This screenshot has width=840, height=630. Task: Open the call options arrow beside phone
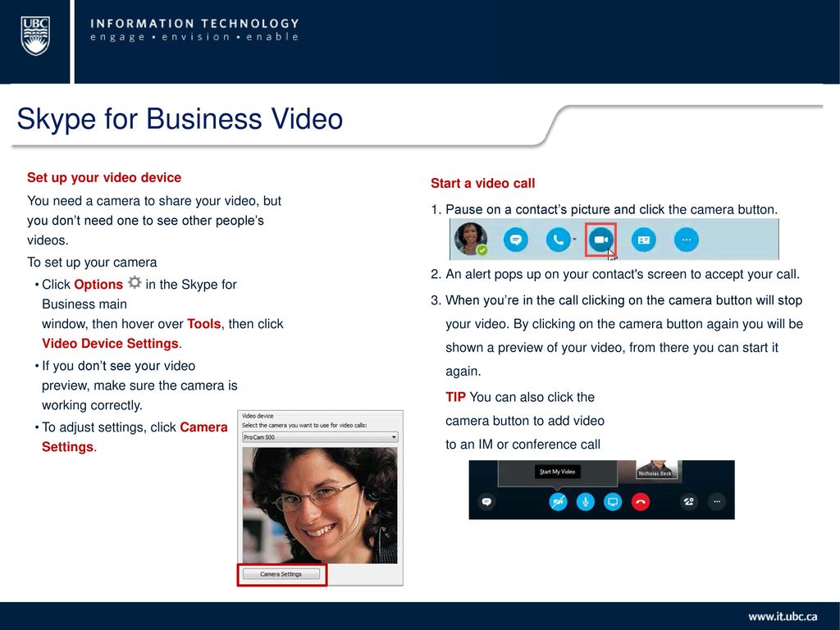[574, 239]
